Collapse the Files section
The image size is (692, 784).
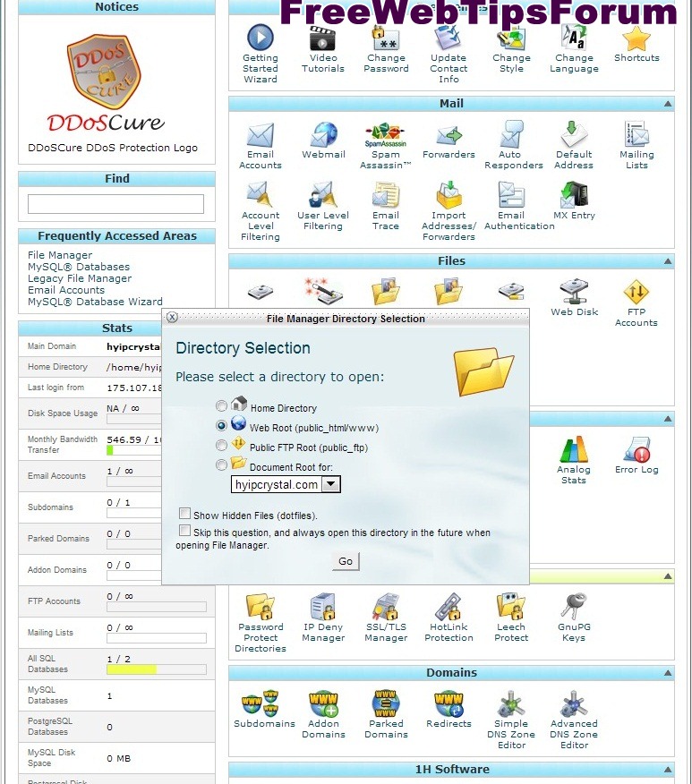(668, 261)
